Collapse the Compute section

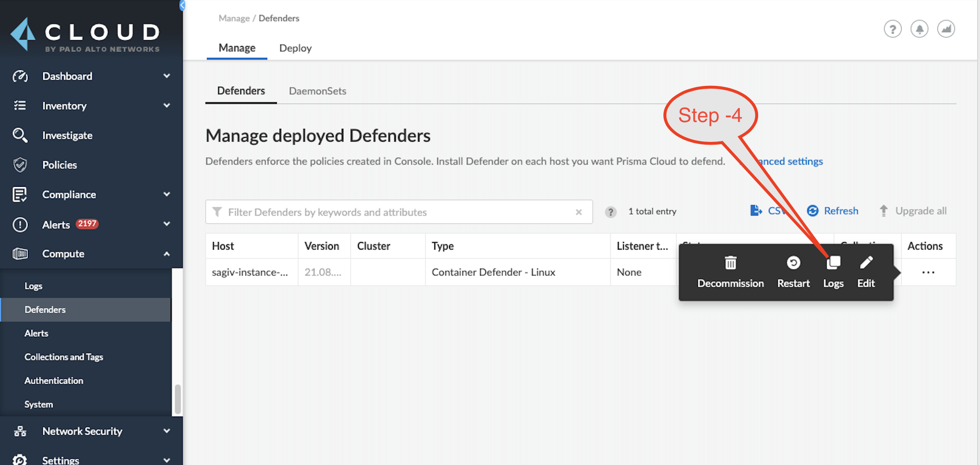tap(167, 254)
